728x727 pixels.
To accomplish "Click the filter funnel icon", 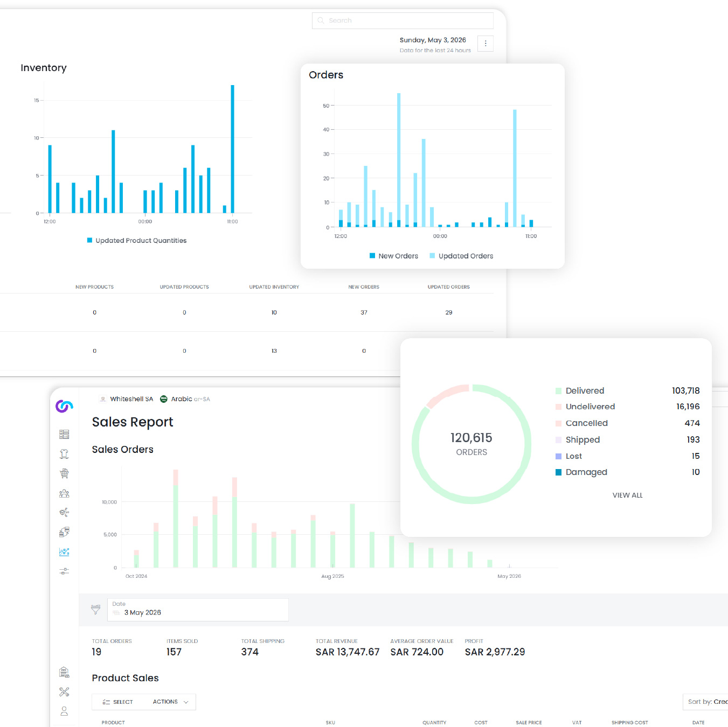I will (95, 610).
